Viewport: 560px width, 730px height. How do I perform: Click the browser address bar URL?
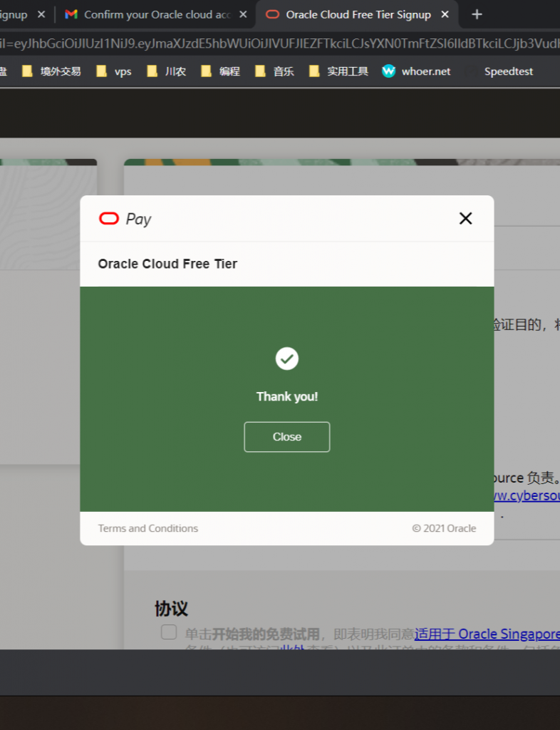coord(280,43)
